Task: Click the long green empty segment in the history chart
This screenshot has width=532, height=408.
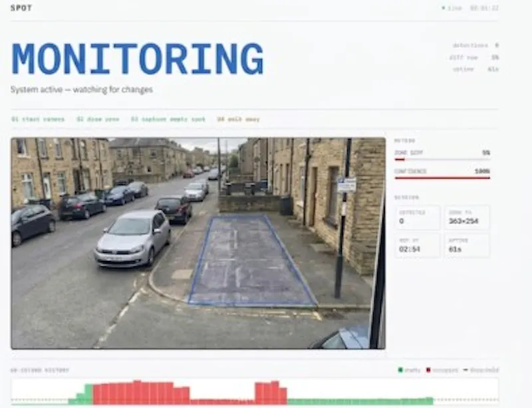Action: coord(360,401)
